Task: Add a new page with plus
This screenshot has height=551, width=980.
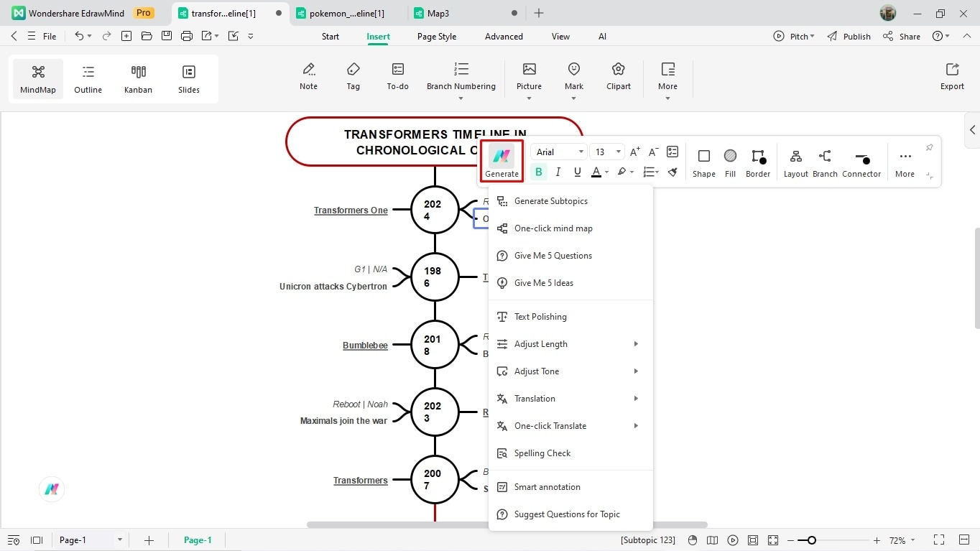Action: pyautogui.click(x=149, y=540)
